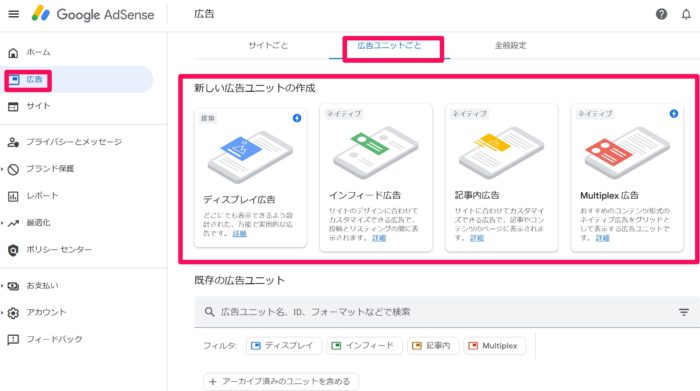Click the search magnifier icon in unit search
This screenshot has height=391, width=700.
coord(209,312)
